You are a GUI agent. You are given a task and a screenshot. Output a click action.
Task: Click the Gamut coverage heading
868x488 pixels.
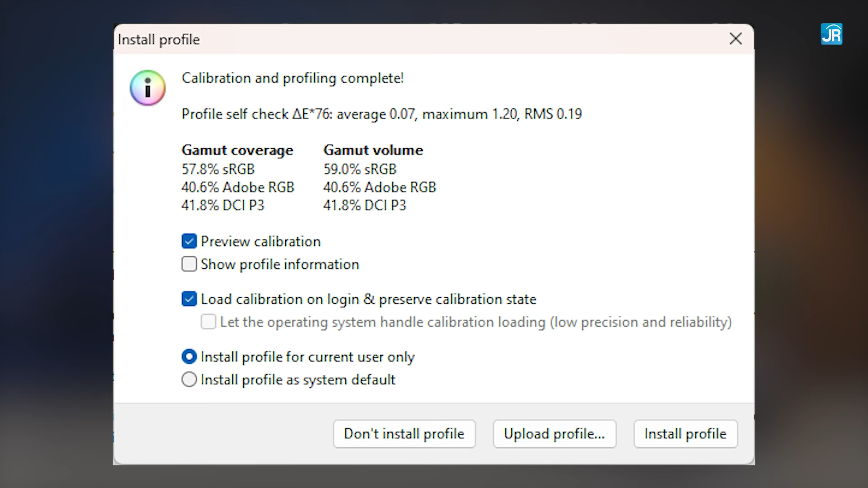237,150
